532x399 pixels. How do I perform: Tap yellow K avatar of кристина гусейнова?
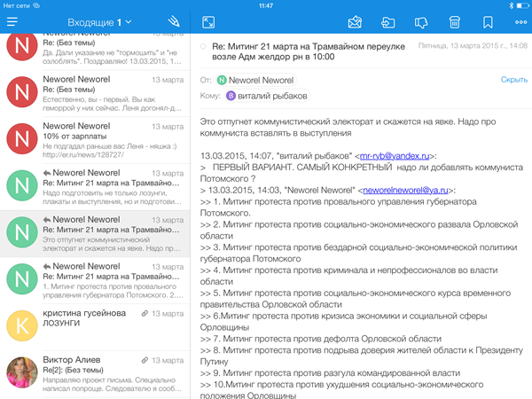[x=22, y=325]
